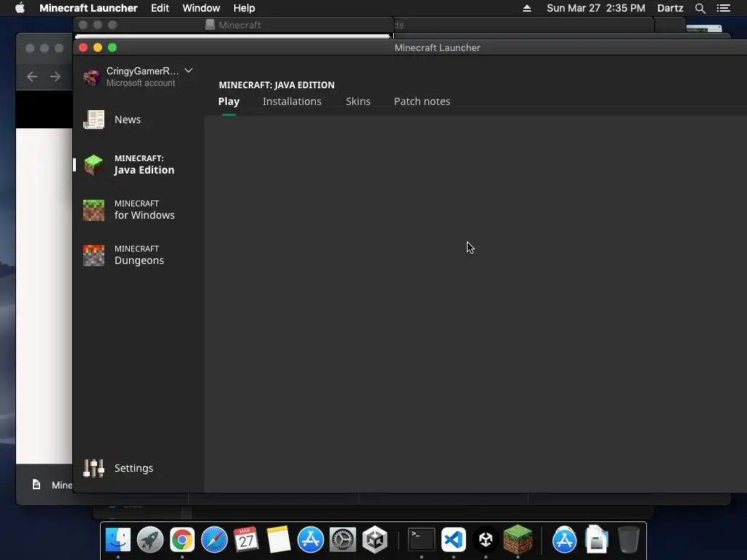Select Minecraft: Java Edition grass block icon

[94, 165]
